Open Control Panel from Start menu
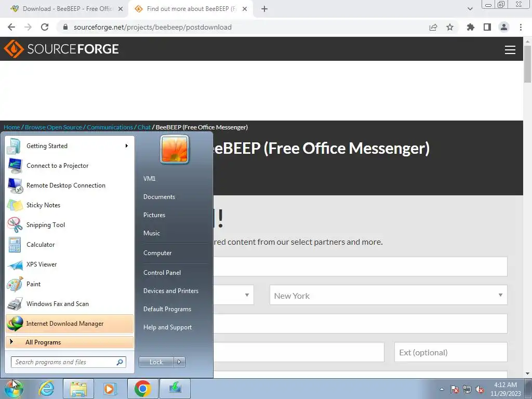532x399 pixels. 162,273
